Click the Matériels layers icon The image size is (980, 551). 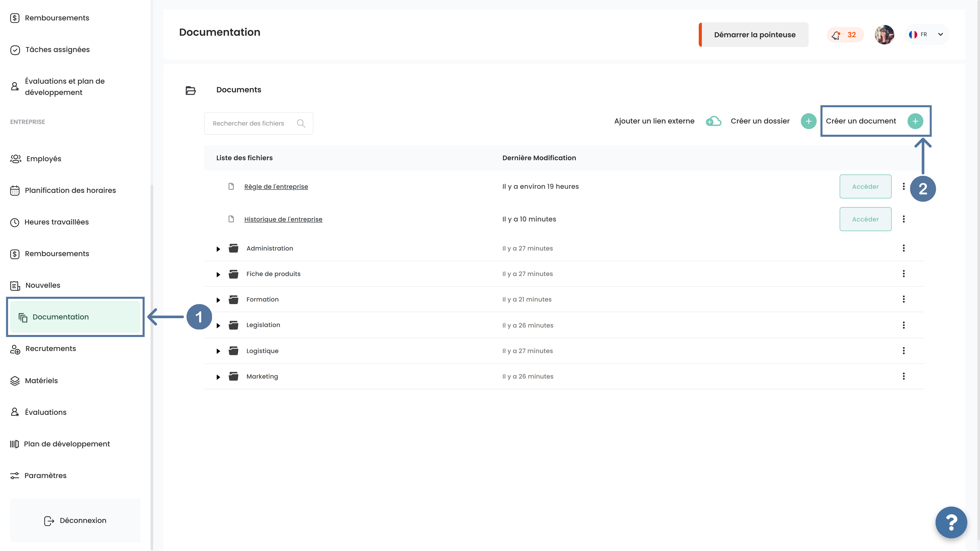[15, 381]
